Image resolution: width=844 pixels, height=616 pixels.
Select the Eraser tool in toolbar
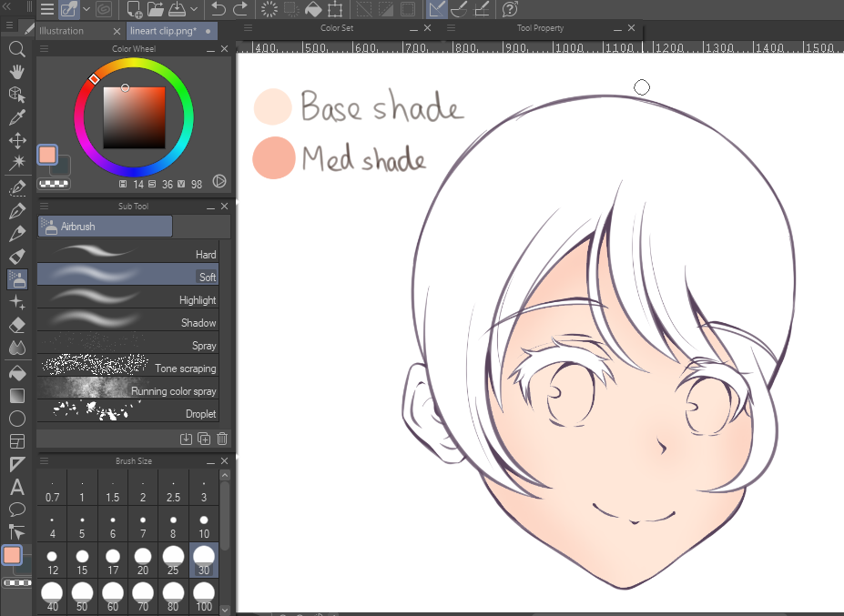tap(16, 325)
